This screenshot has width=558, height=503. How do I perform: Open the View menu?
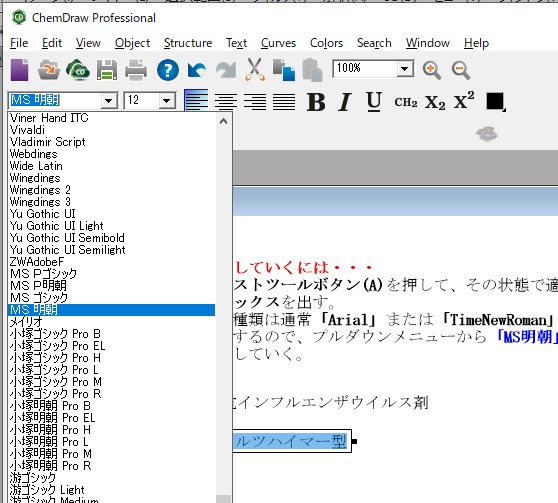[88, 43]
